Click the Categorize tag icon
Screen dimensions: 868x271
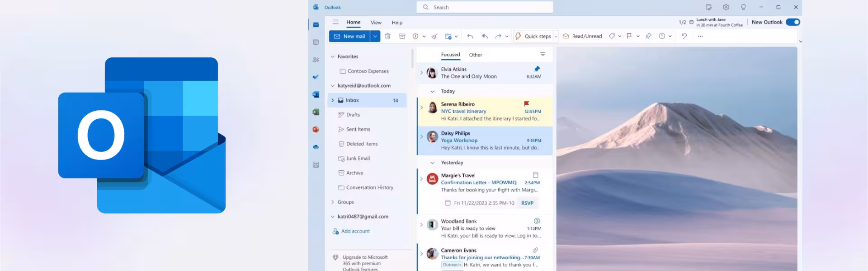tap(612, 36)
